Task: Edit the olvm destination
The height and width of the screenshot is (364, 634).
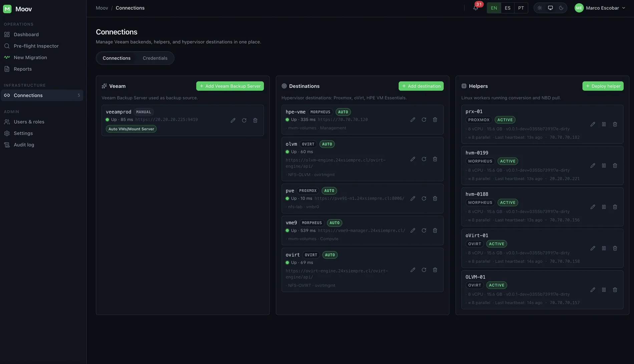Action: coord(413,159)
